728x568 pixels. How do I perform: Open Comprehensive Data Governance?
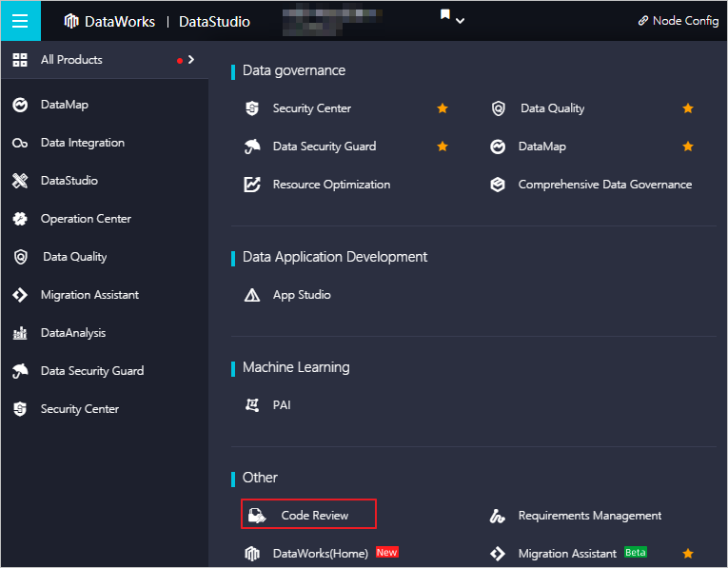tap(605, 185)
